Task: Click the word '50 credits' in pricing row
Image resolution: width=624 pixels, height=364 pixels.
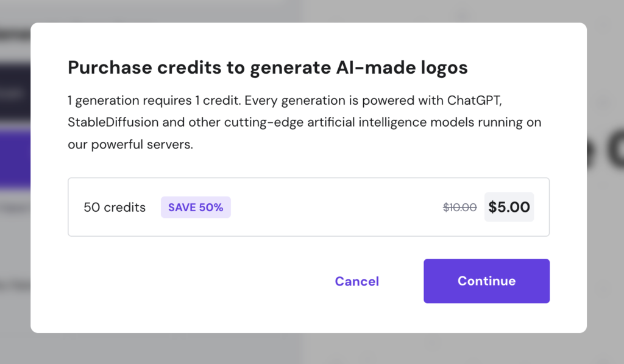Action: click(x=114, y=207)
